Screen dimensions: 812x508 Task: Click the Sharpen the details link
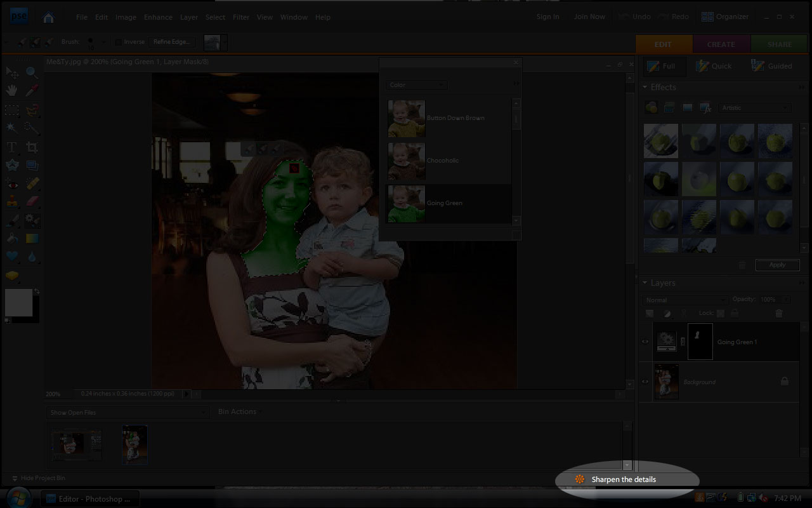point(624,479)
